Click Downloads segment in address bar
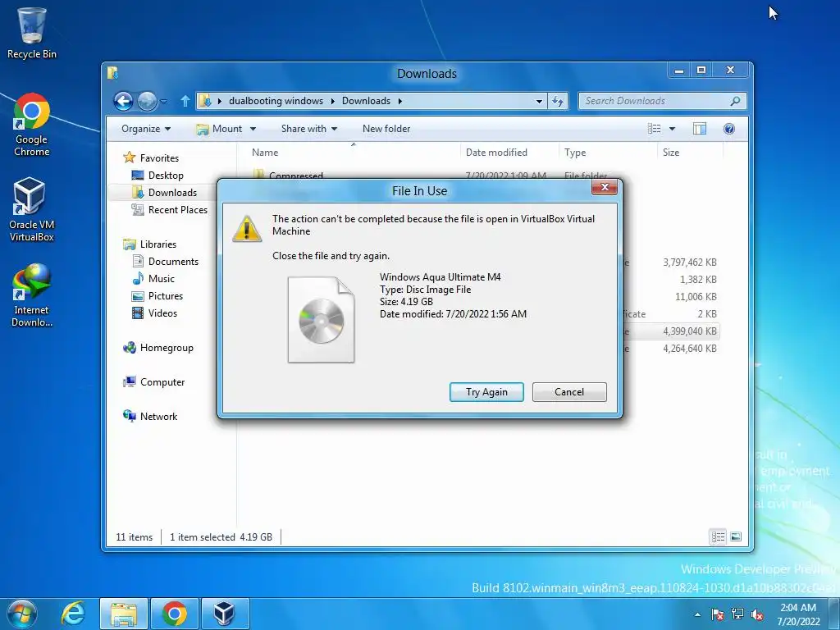The width and height of the screenshot is (840, 630). click(366, 101)
